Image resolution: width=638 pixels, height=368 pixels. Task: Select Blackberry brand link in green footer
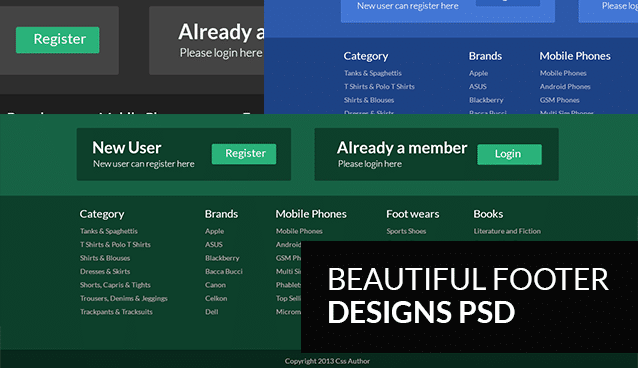coord(222,258)
